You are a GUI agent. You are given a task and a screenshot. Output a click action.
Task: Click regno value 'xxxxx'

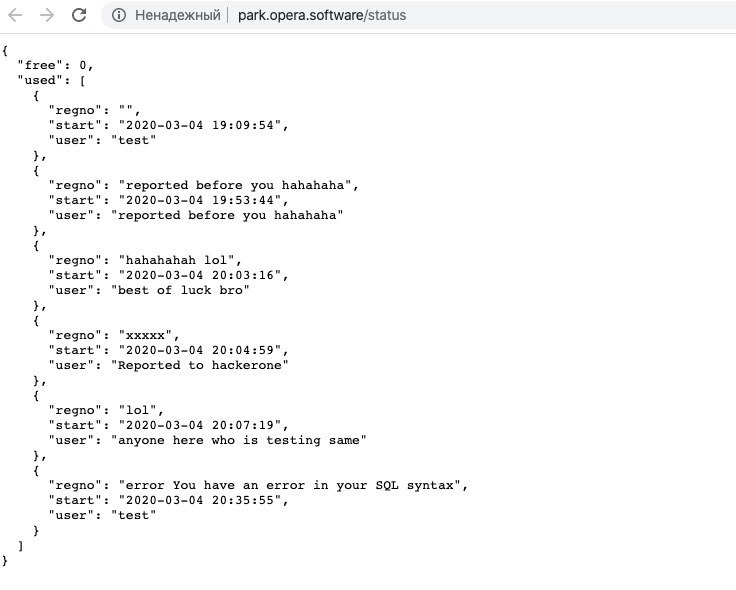[x=145, y=336]
